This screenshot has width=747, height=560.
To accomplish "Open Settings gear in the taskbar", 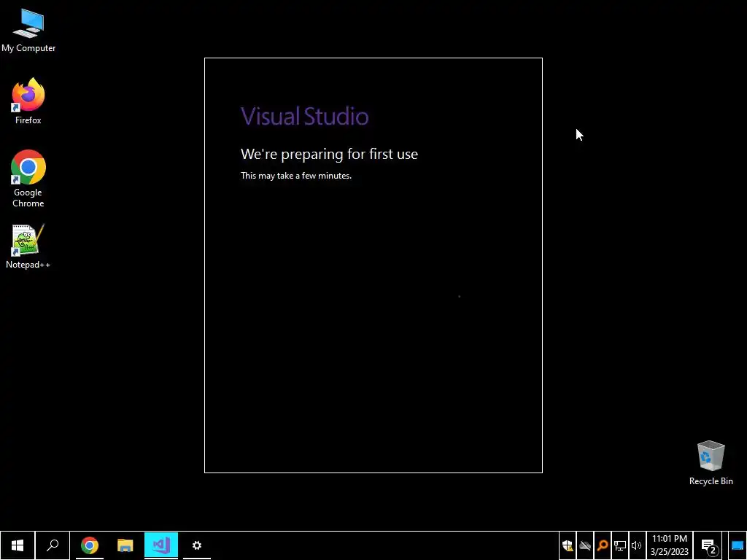I will point(197,545).
